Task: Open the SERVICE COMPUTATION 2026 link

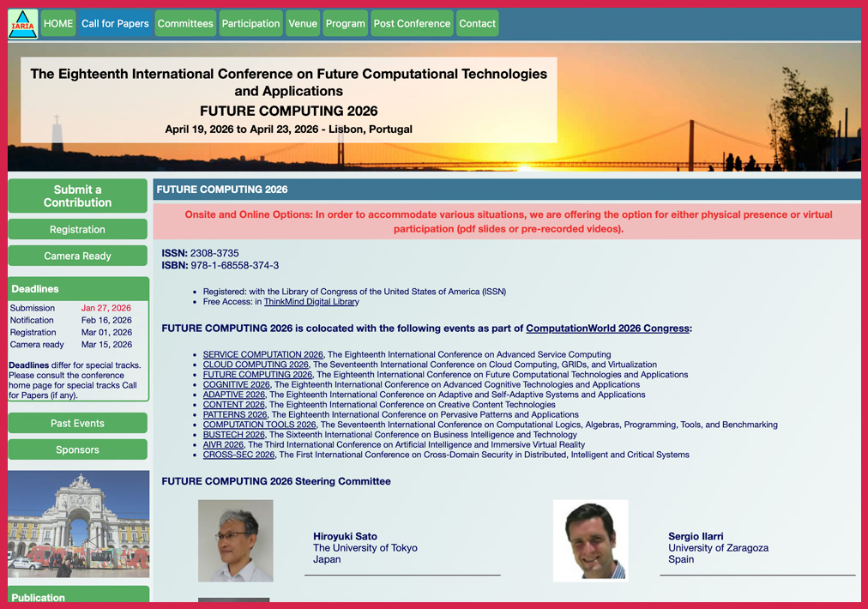Action: tap(263, 354)
